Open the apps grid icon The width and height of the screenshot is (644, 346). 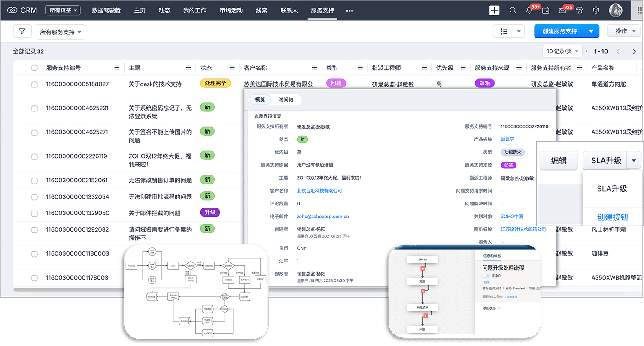pyautogui.click(x=639, y=10)
